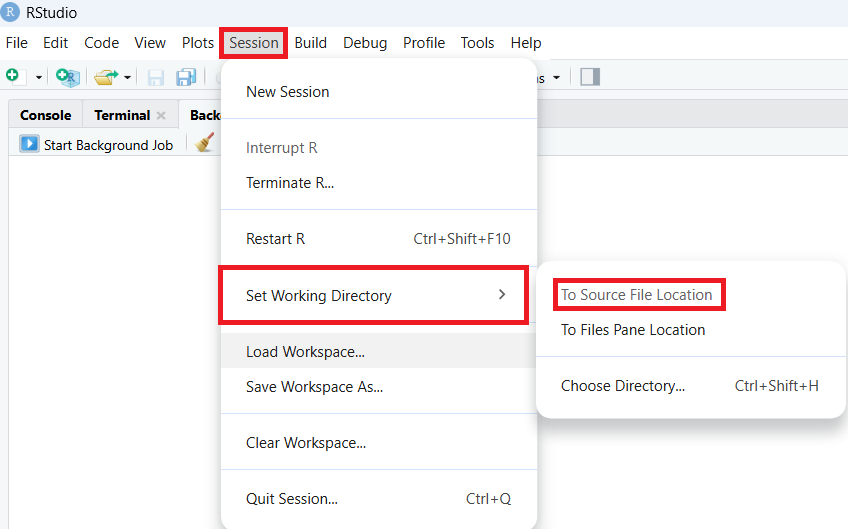Close the Terminal tab
Screen dimensions: 848x529
pos(161,115)
